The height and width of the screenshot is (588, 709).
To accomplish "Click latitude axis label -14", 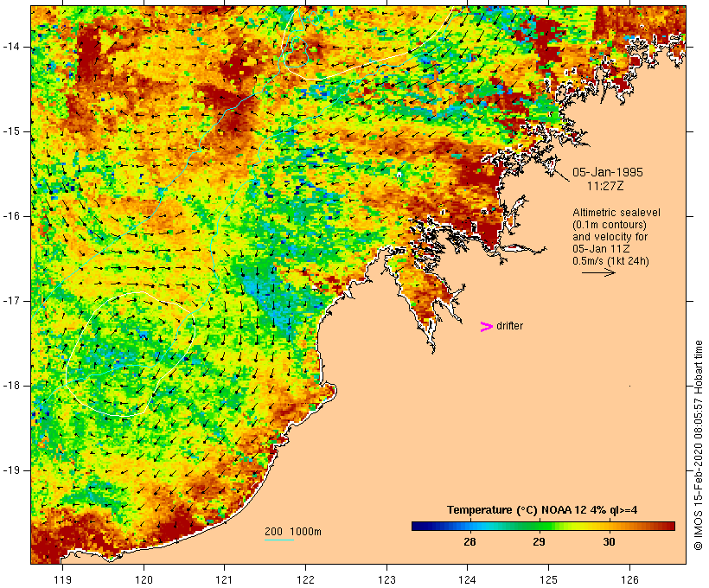I will click(11, 47).
